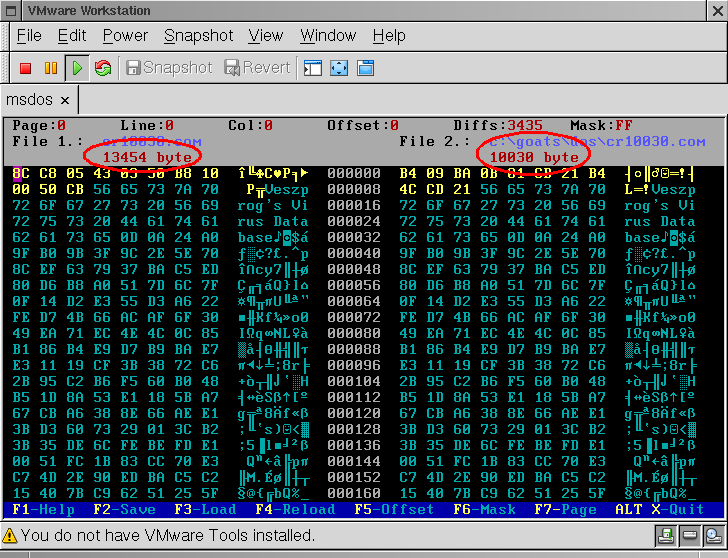Click the F4-Reload label
Image resolution: width=728 pixels, height=558 pixels.
295,509
